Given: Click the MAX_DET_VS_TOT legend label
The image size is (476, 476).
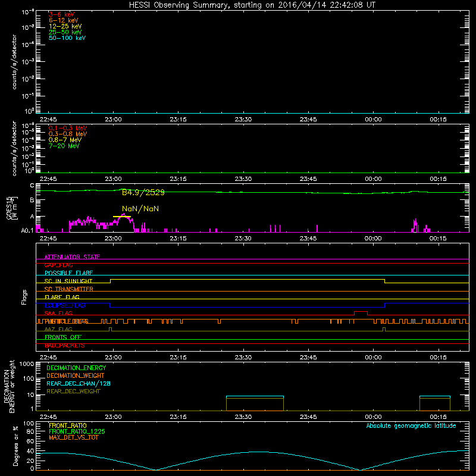Looking at the screenshot, I should [73, 437].
